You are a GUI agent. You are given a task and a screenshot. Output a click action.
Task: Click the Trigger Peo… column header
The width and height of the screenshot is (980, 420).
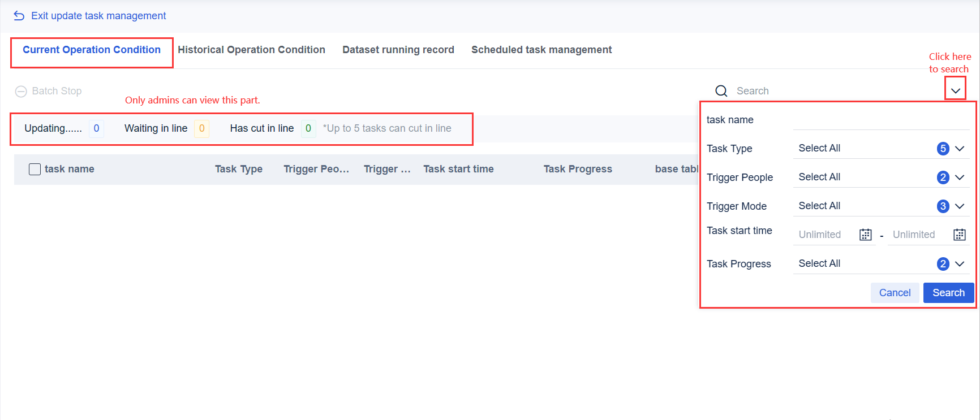(x=316, y=169)
